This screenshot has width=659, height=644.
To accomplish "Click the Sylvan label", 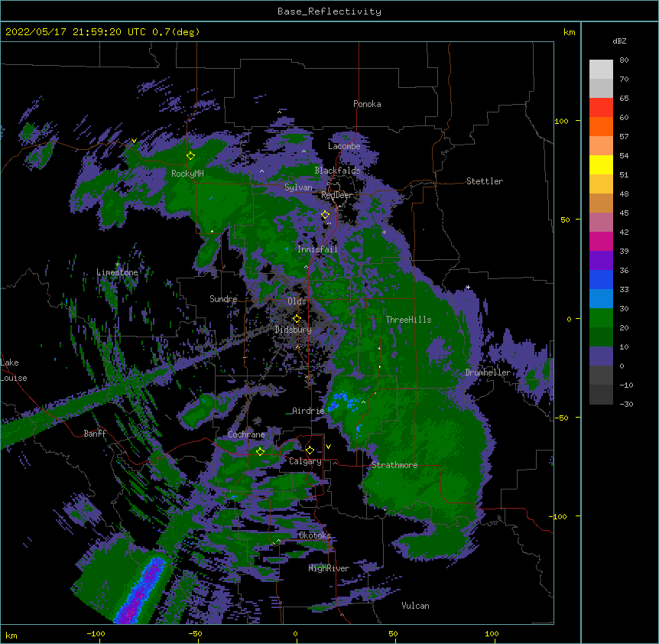I will [298, 187].
